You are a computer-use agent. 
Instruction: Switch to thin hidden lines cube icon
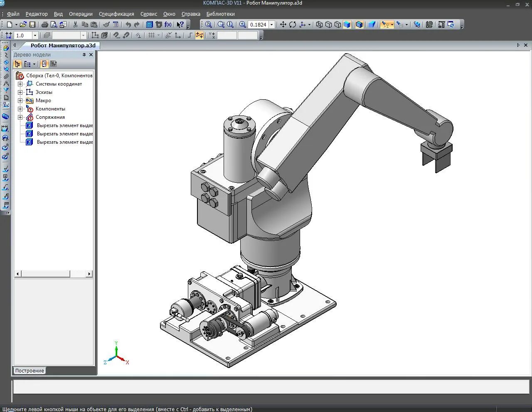click(x=337, y=25)
